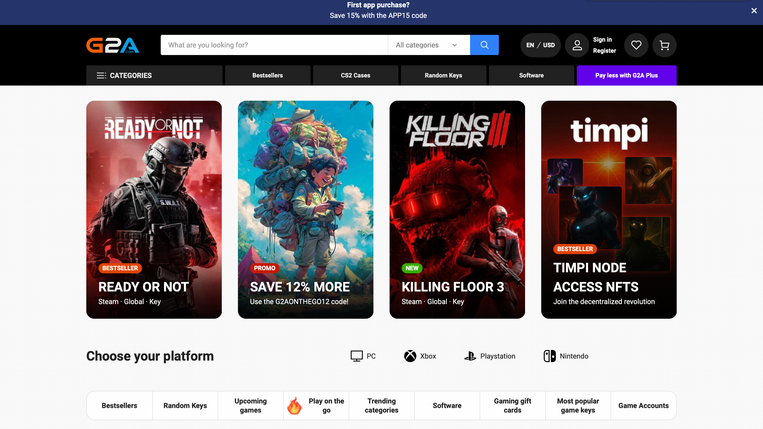Screen dimensions: 763x429
Task: Open the Software nav tab
Action: 531,75
